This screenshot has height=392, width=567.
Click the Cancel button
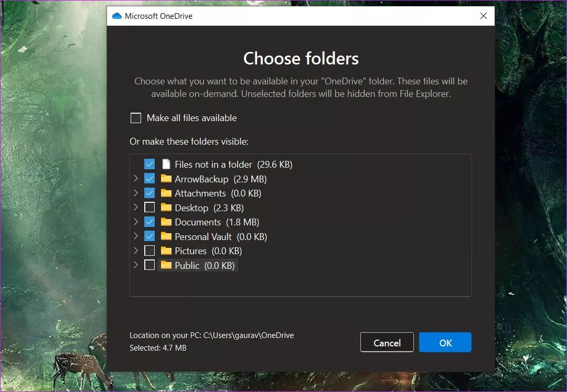point(387,343)
